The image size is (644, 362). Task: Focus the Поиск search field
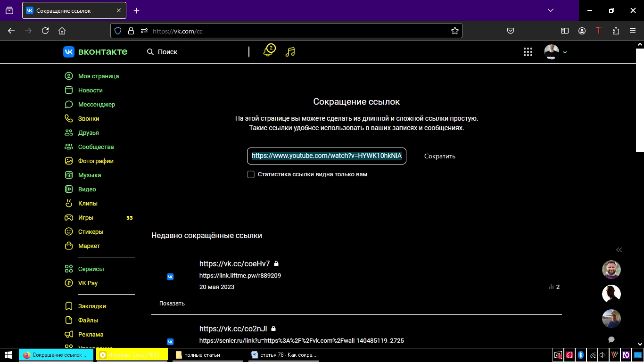(196, 52)
